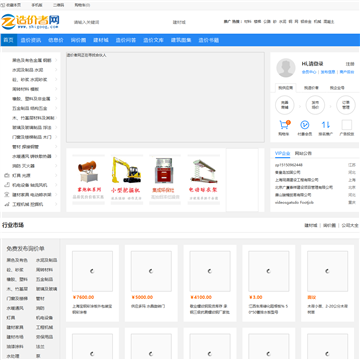Click the 二维码 link in top bar
The width and height of the screenshot is (360, 360).
tap(58, 5)
